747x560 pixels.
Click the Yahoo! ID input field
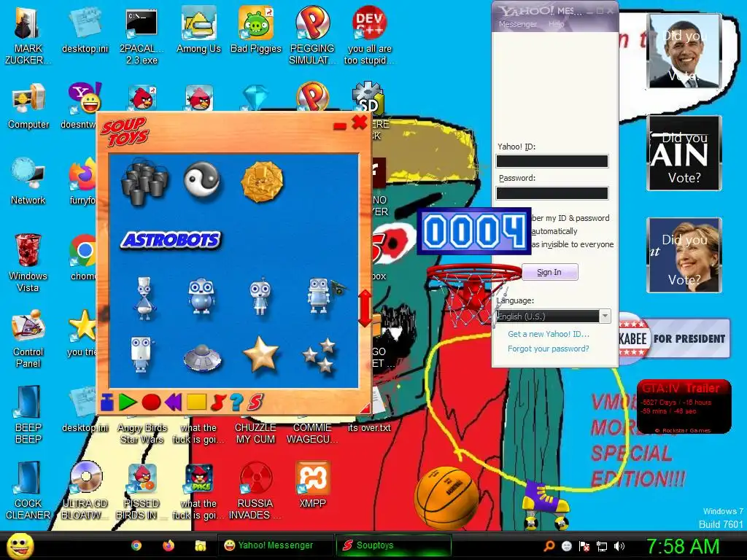pos(552,161)
